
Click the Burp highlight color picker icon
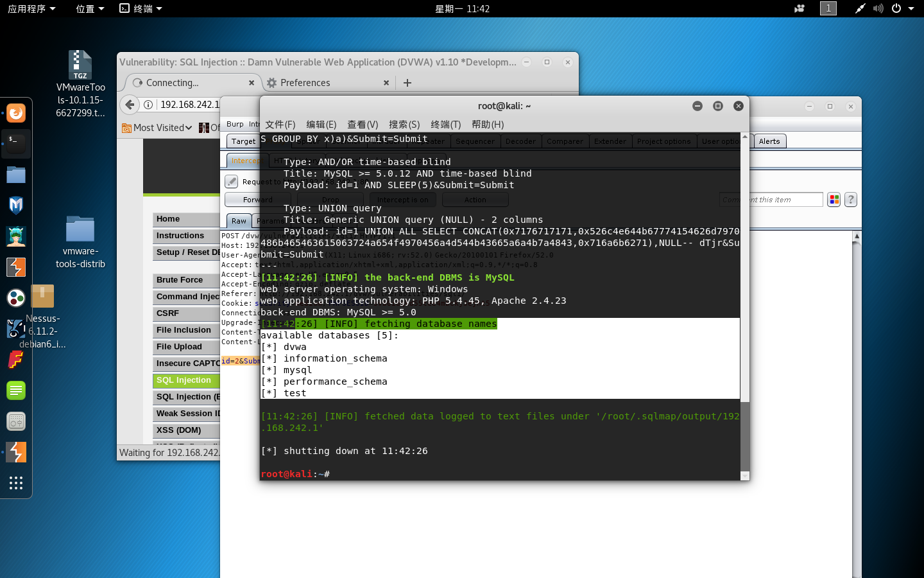point(834,200)
